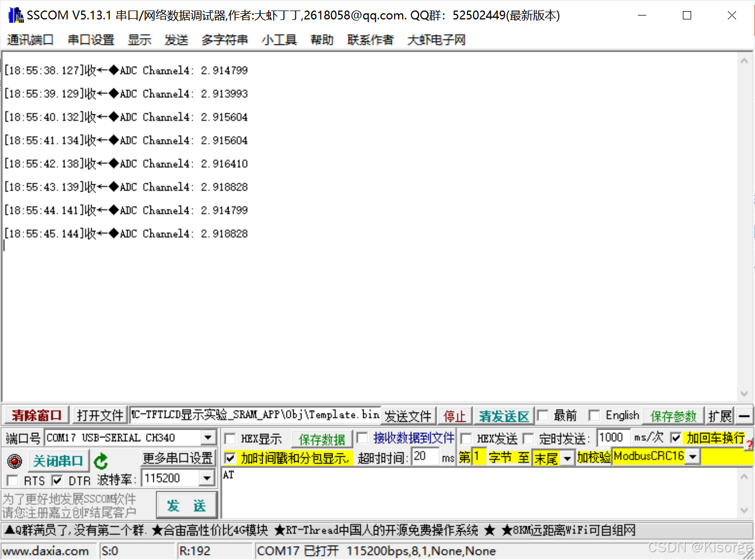Open 更多串口设置

(178, 458)
